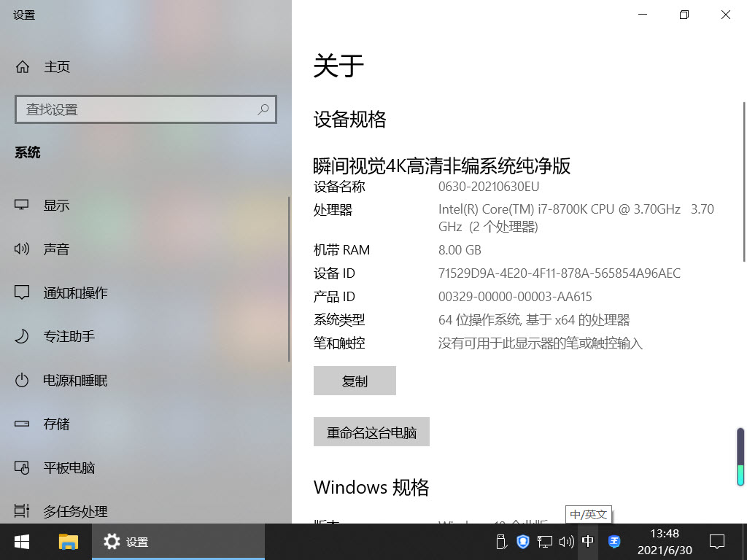Click 重命名这台电脑 button
The width and height of the screenshot is (747, 560).
371,432
